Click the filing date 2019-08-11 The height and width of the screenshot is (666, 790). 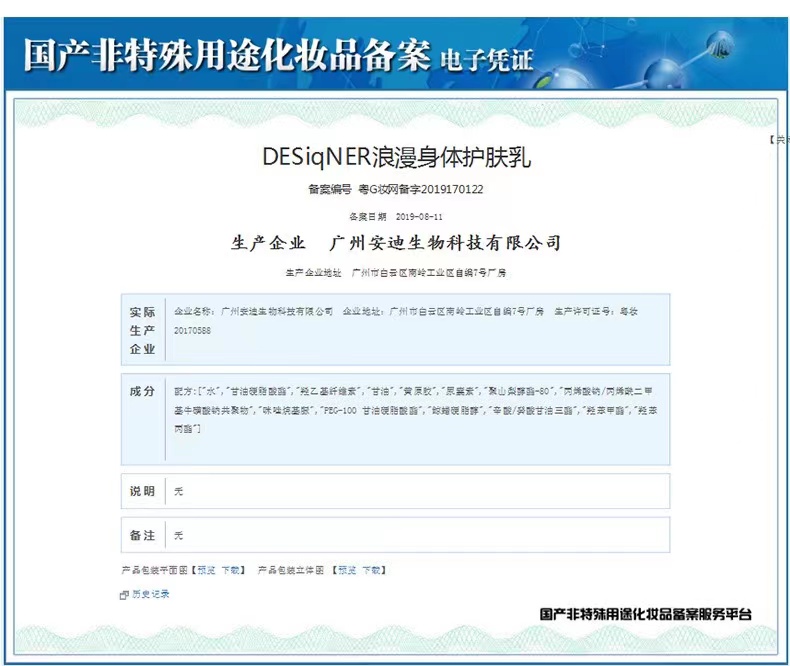point(419,217)
